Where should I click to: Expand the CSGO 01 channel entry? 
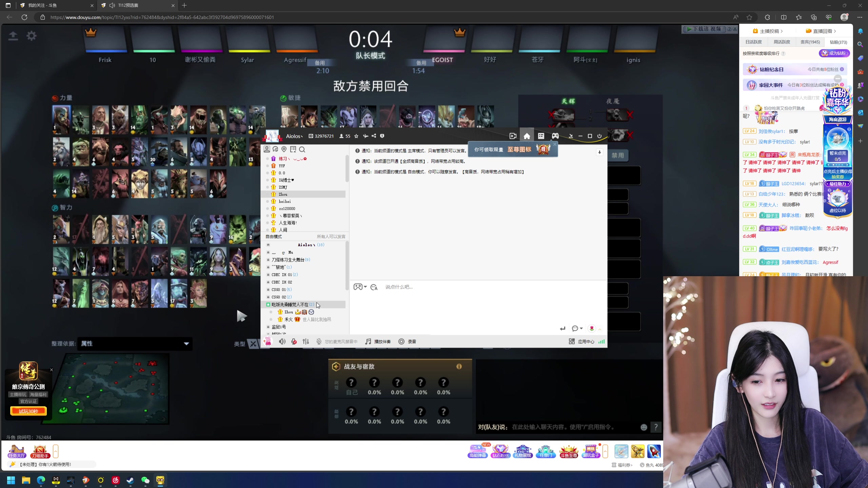(281, 289)
